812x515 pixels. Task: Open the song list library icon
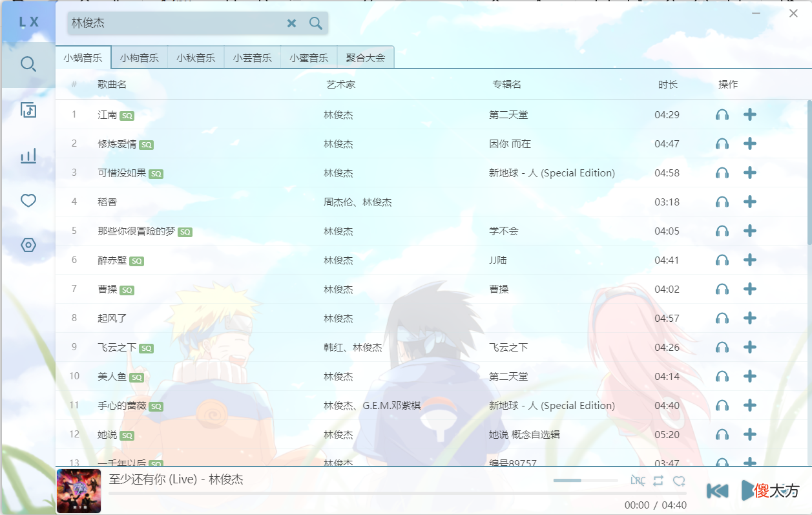(x=28, y=110)
